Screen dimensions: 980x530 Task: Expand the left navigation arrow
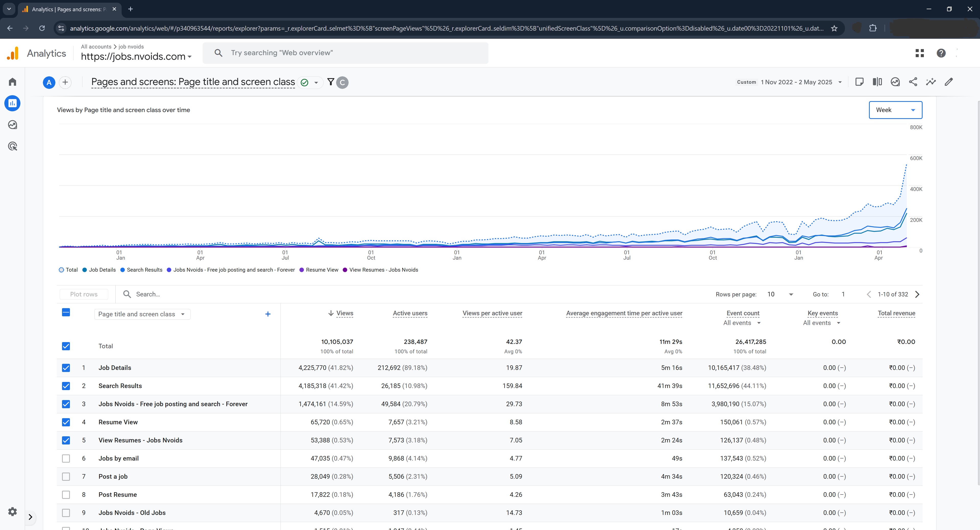(30, 517)
